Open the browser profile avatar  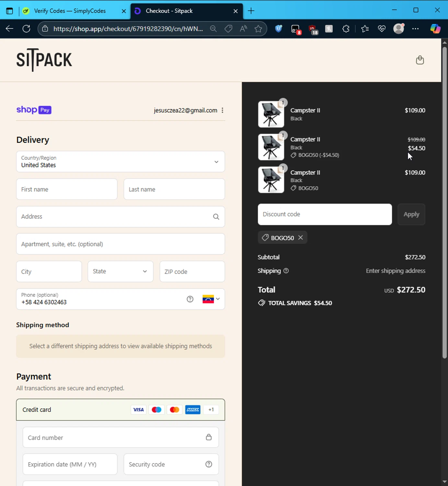point(399,29)
